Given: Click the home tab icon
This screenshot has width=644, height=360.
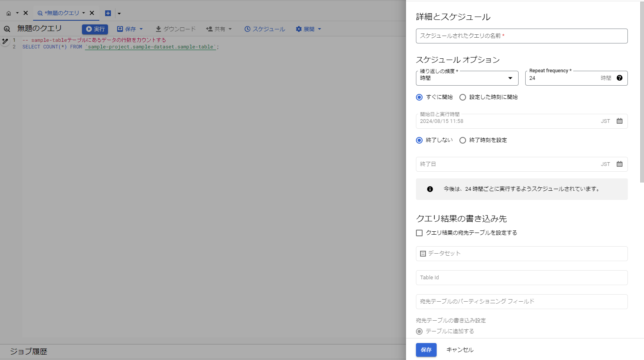Looking at the screenshot, I should [x=9, y=13].
